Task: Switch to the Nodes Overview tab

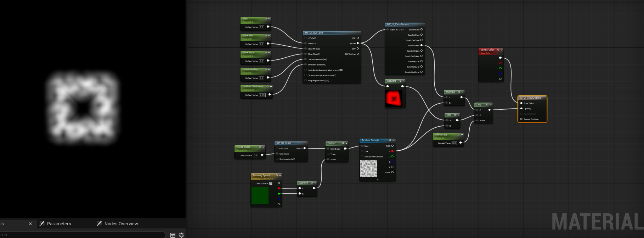Action: click(121, 224)
